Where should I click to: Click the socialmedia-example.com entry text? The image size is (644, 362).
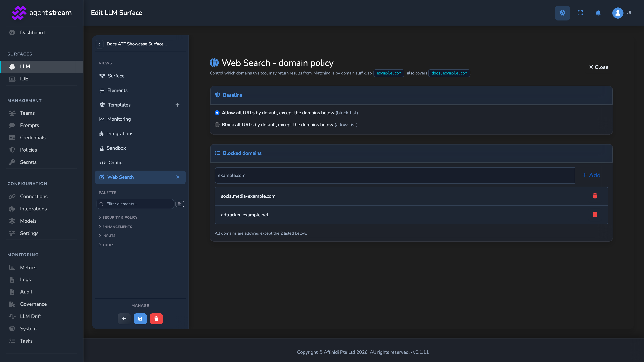pyautogui.click(x=248, y=196)
